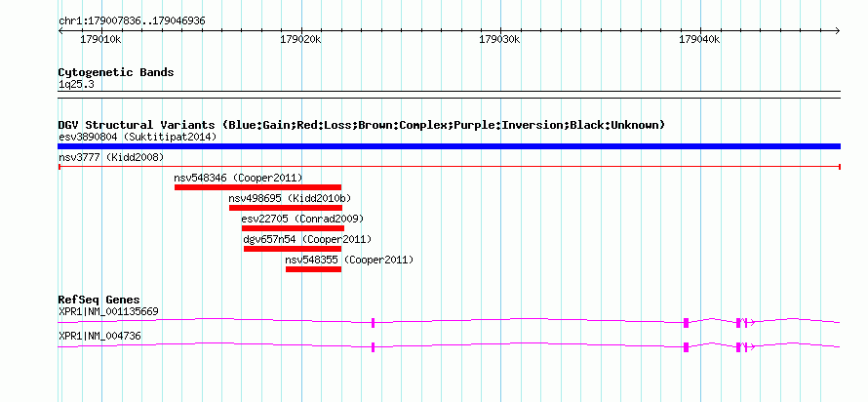Open the dgv657n54 (Cooper2011) label
This screenshot has height=402, width=868.
(x=307, y=239)
